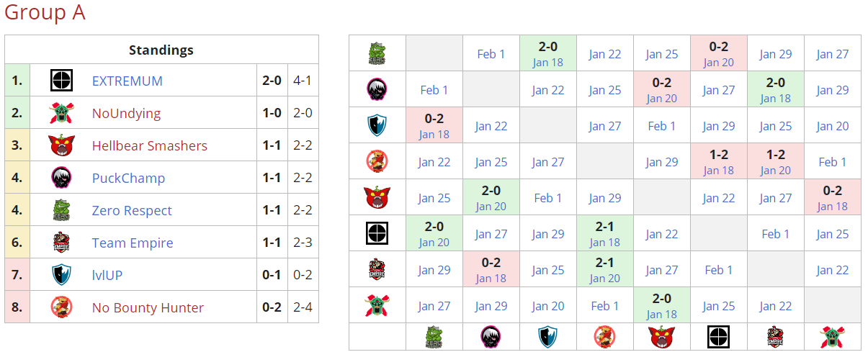Click Hellbear Smashers logo in standings list
The image size is (868, 352).
(61, 145)
